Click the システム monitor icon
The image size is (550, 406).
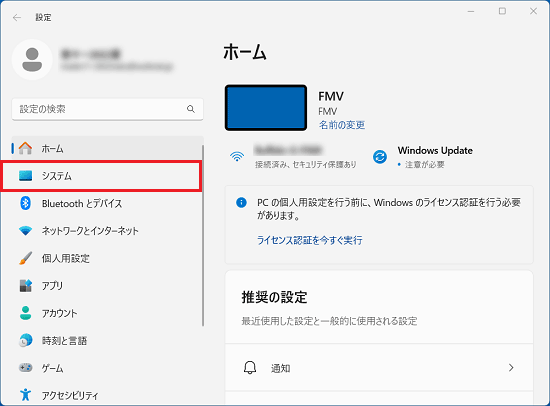pos(26,175)
